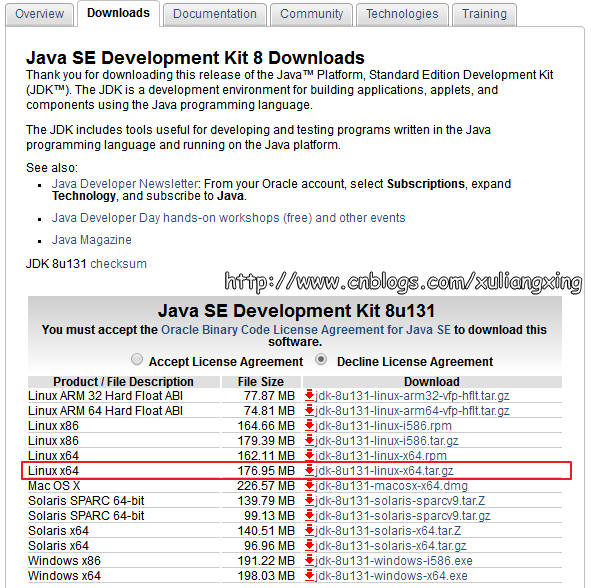Download jdk-8u131-linux-arm32-vfp-hflt.tar.gz link

[412, 396]
